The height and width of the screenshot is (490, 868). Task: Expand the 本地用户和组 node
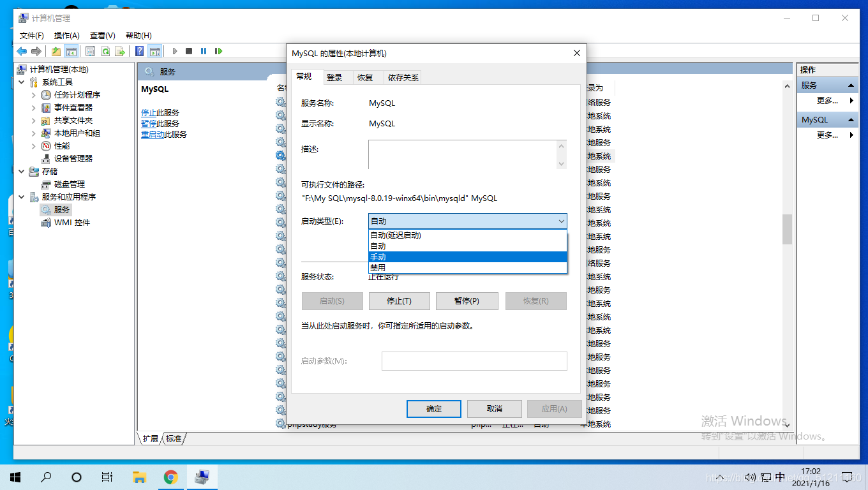pyautogui.click(x=34, y=133)
